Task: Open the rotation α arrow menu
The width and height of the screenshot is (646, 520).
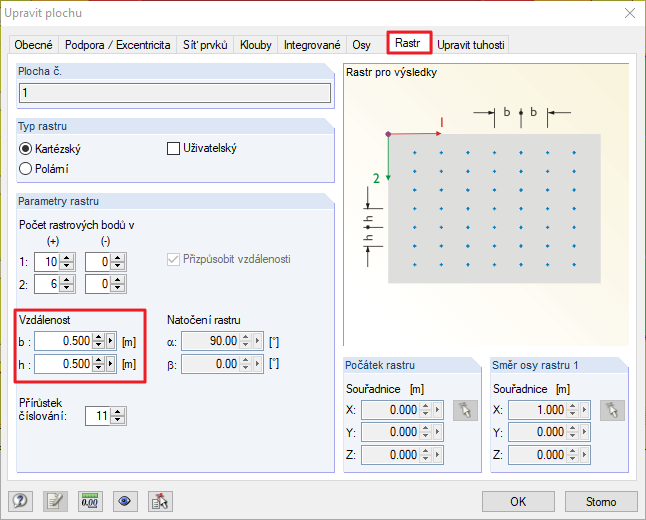Action: (x=258, y=341)
